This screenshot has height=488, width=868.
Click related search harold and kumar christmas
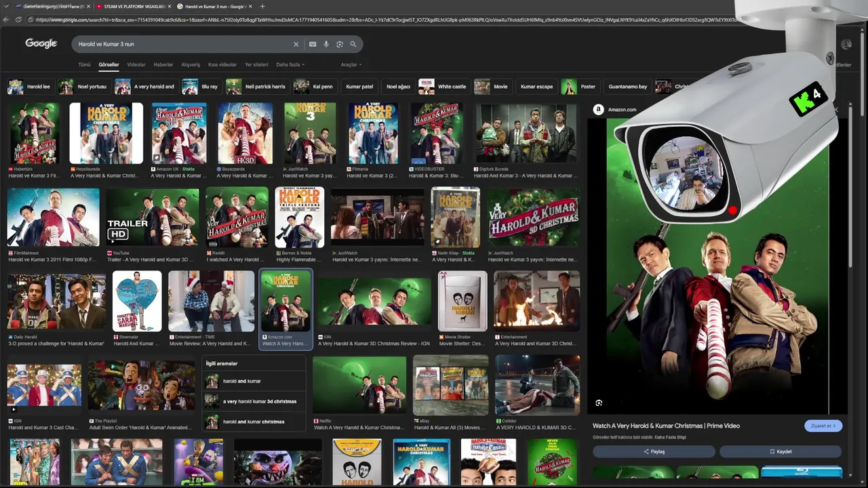(x=254, y=422)
